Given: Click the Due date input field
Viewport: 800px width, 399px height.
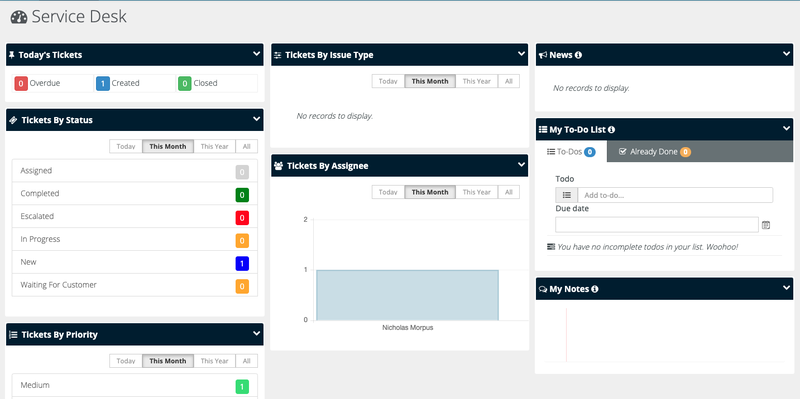Looking at the screenshot, I should tap(657, 225).
